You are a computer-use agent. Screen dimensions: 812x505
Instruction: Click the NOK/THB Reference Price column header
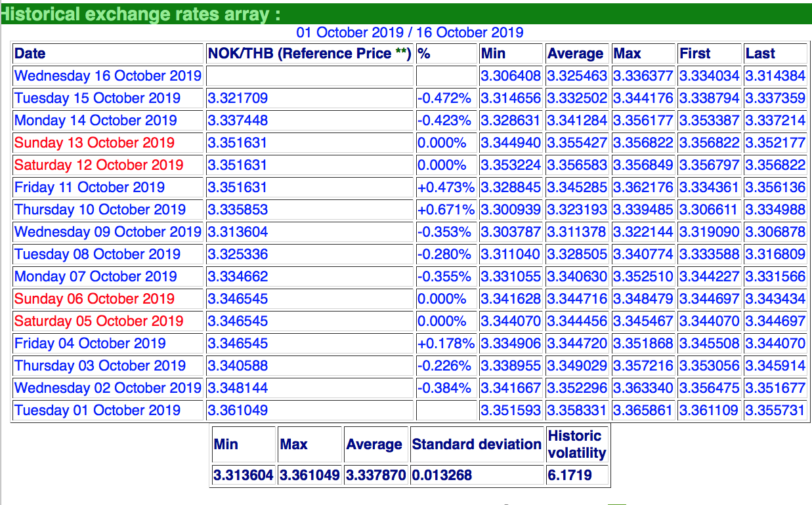[309, 54]
